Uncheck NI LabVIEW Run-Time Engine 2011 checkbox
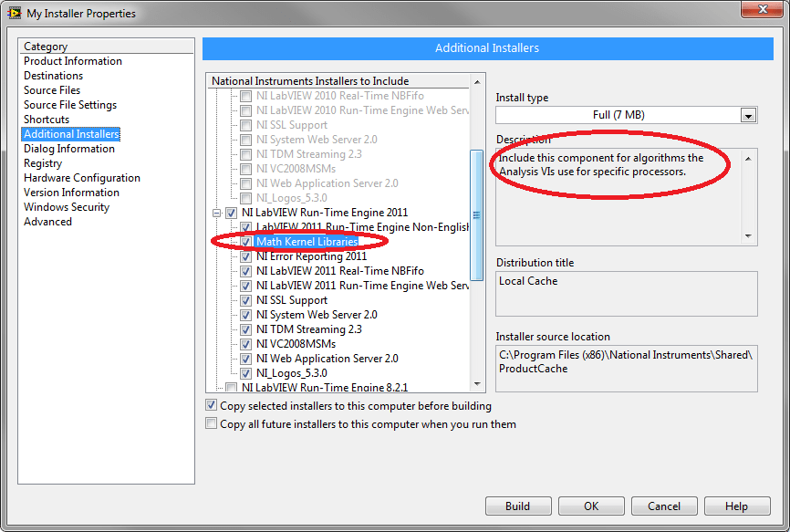Screen dimensions: 790x532 click(232, 214)
